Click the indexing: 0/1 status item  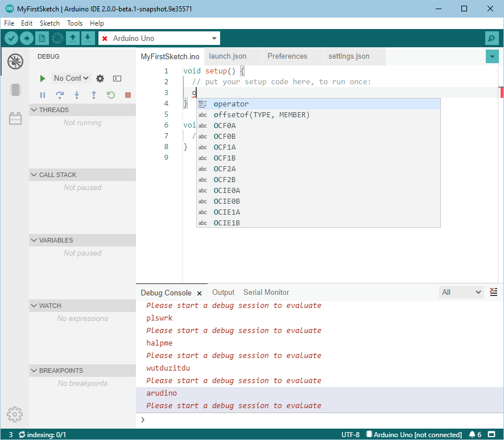pyautogui.click(x=43, y=434)
